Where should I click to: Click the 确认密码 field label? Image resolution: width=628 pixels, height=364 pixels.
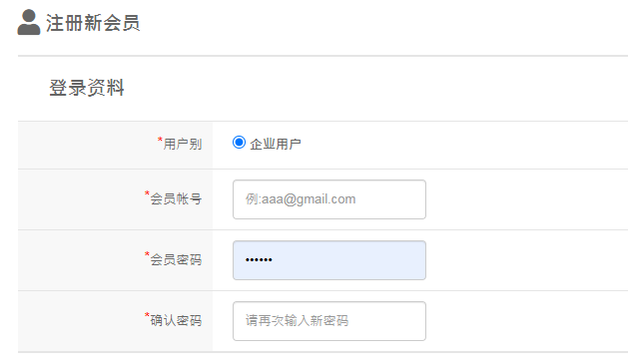click(176, 320)
